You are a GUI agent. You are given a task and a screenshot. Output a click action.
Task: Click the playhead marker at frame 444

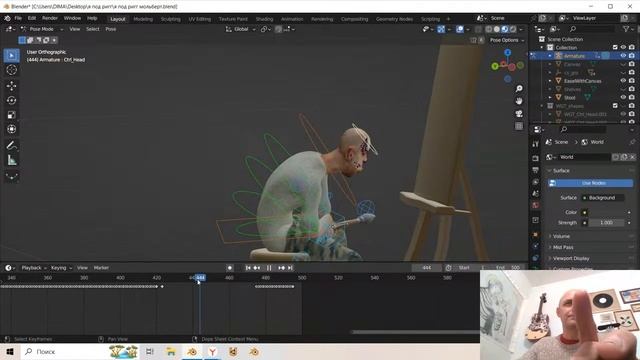[200, 278]
